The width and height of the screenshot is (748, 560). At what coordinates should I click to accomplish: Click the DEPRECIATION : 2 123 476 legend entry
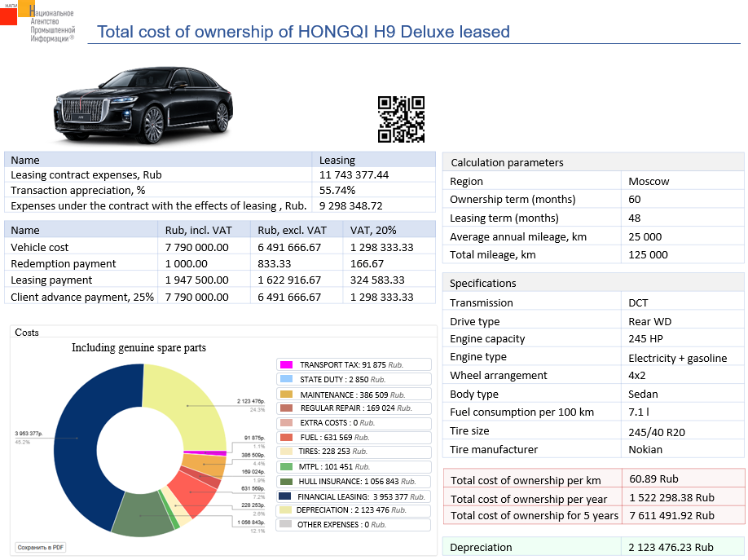354,510
